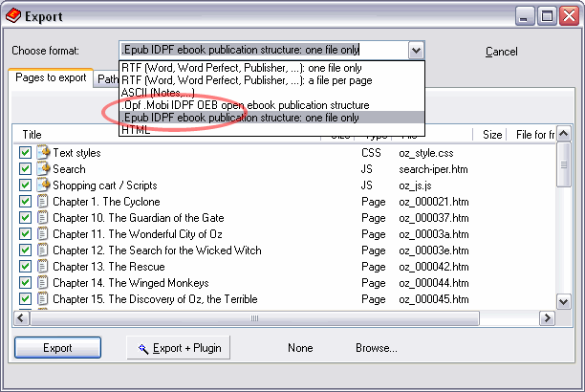Maximize the Export window

click(547, 16)
